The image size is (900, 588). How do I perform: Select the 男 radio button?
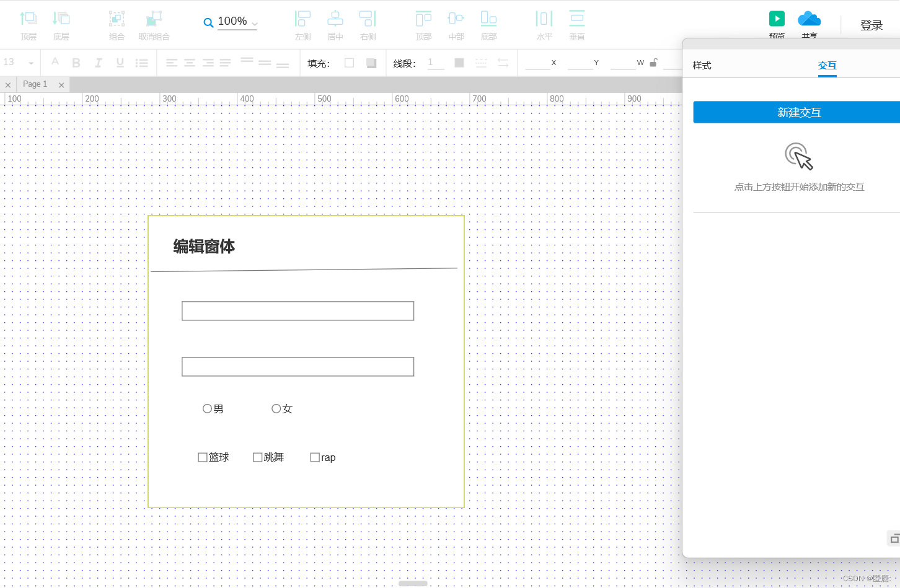click(x=207, y=408)
